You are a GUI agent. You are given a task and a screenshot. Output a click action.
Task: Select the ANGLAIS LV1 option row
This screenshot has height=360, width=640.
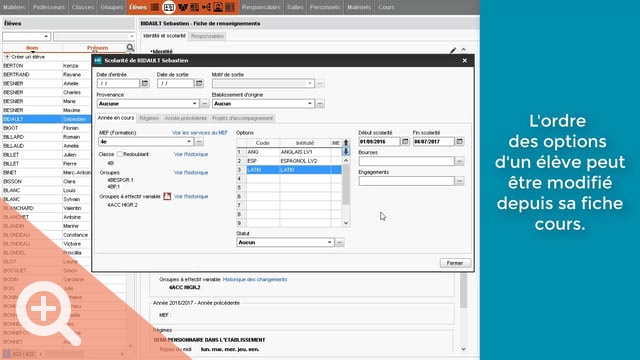(x=289, y=152)
